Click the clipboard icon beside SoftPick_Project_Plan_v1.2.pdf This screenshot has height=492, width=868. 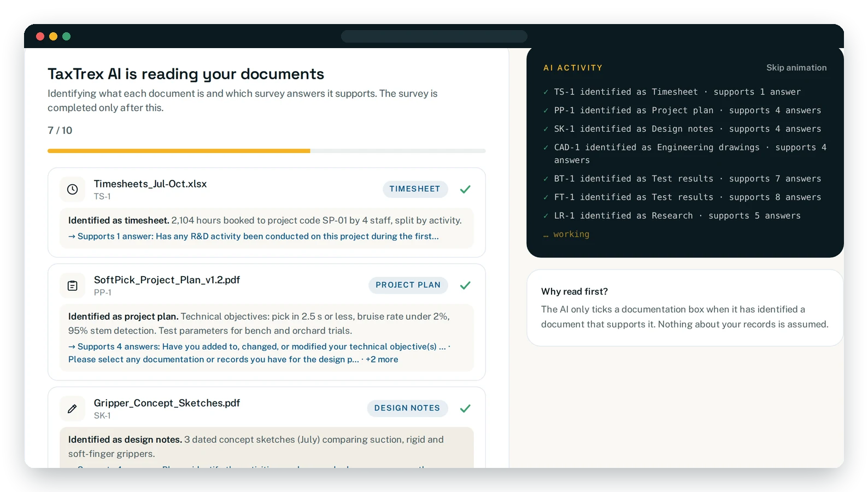(72, 285)
